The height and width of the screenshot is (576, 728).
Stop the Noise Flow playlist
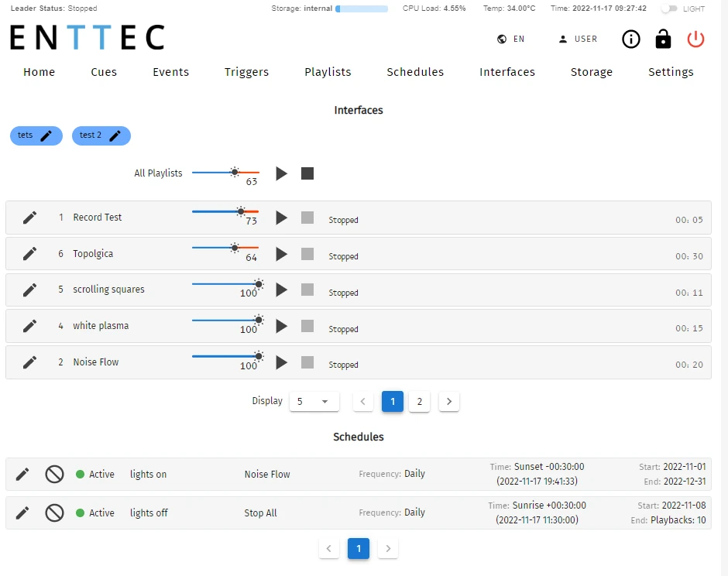[307, 362]
